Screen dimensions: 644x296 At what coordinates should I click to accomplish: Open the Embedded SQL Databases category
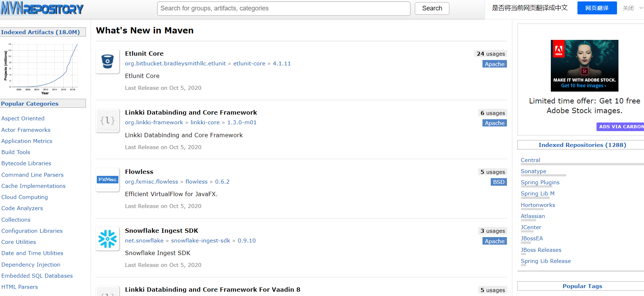point(37,276)
